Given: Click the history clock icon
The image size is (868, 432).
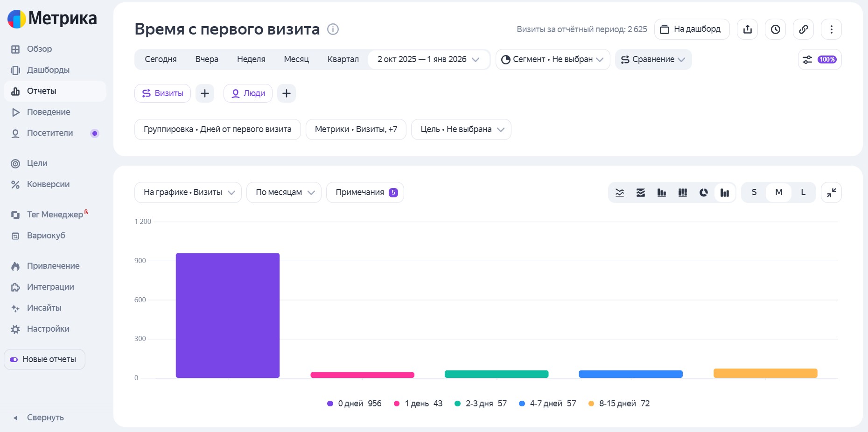Looking at the screenshot, I should point(775,29).
